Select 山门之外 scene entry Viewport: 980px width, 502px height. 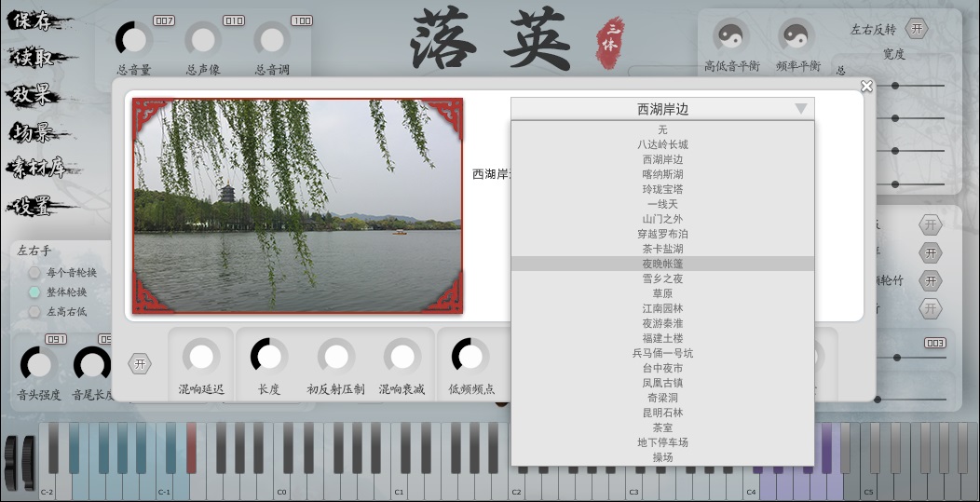click(x=662, y=219)
